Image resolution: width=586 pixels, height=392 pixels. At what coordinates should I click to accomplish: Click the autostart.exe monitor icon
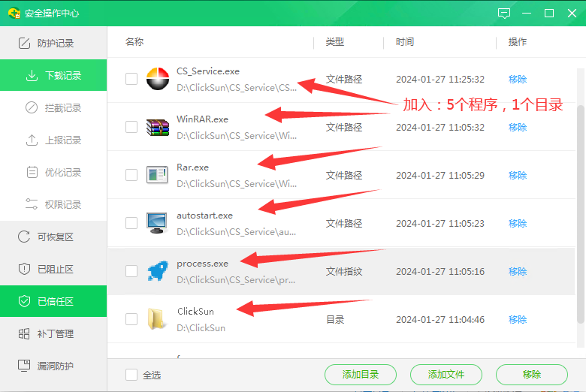[x=157, y=223]
